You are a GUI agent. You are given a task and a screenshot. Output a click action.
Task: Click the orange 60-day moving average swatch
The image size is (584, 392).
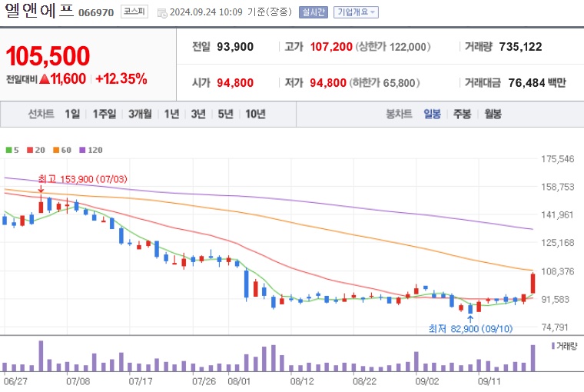coord(56,150)
